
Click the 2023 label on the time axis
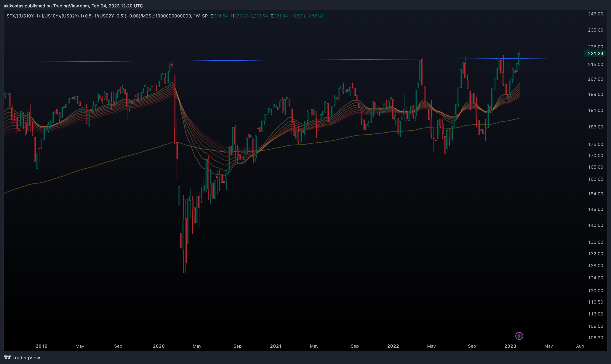tap(510, 346)
